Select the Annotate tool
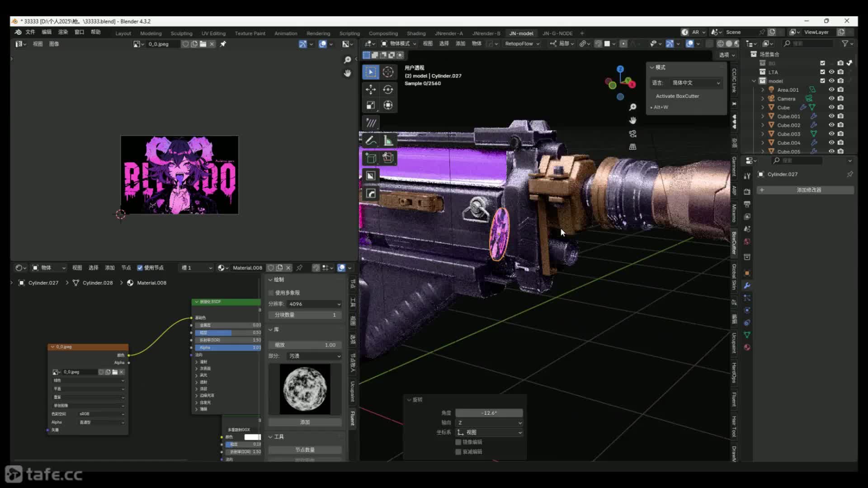 click(371, 141)
